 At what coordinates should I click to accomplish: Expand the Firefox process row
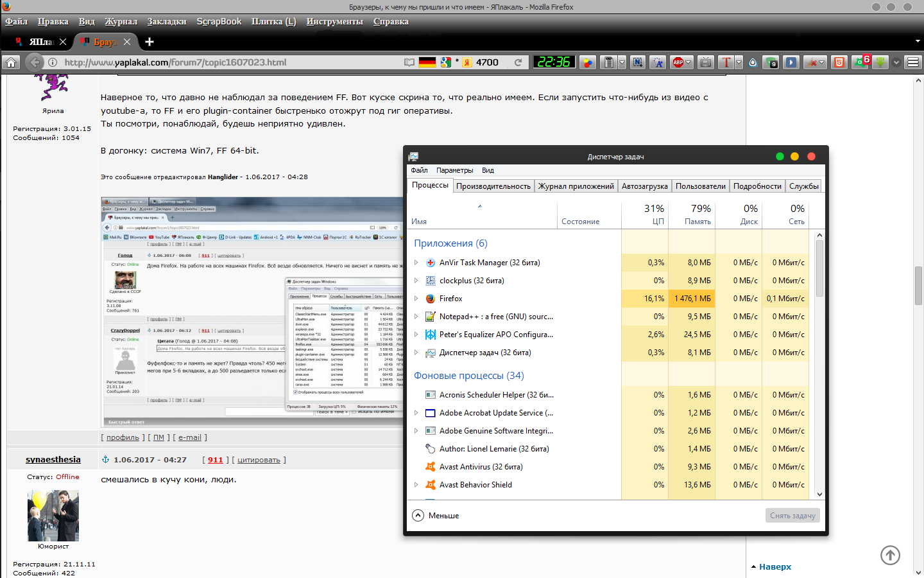[416, 299]
